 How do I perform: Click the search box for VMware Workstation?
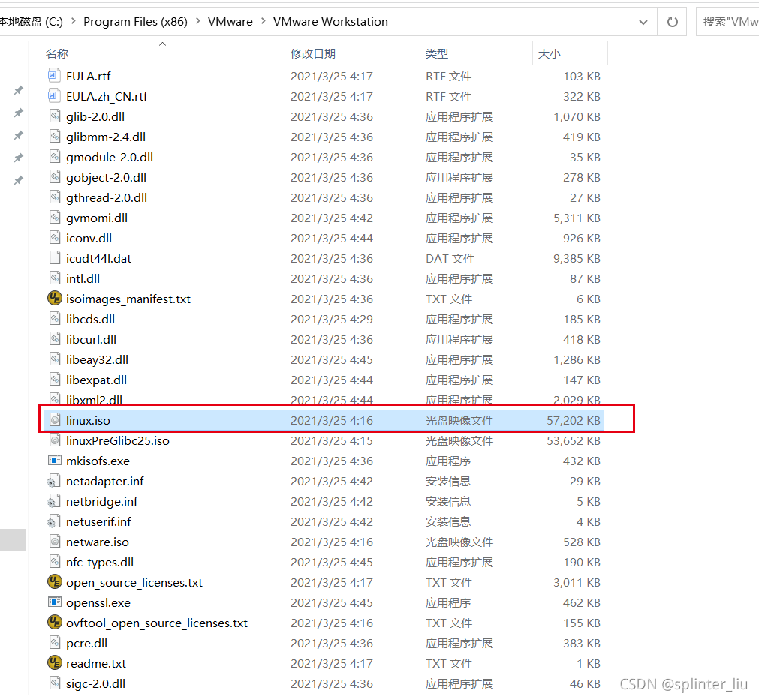(x=727, y=22)
